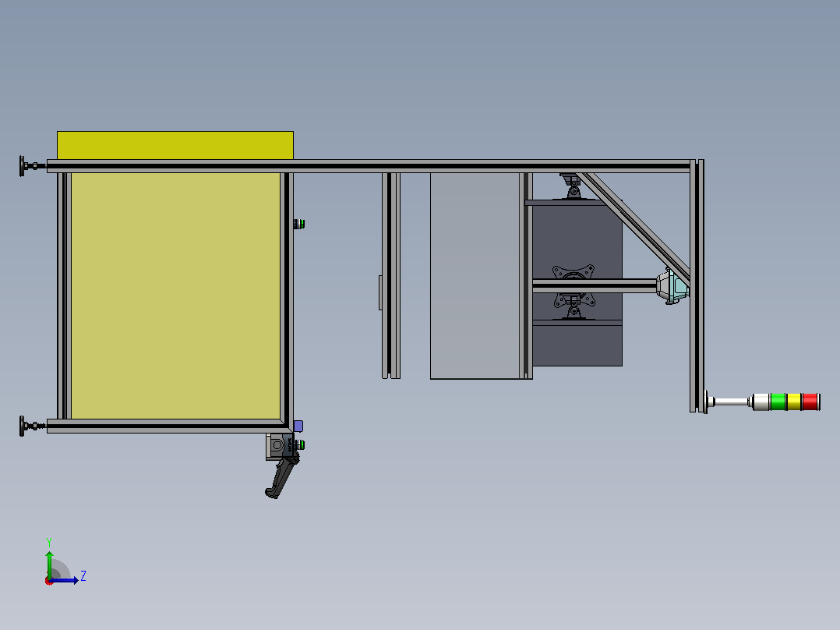The height and width of the screenshot is (630, 840).
Task: Pick the long top horizontal aluminum profile
Action: pos(369,166)
